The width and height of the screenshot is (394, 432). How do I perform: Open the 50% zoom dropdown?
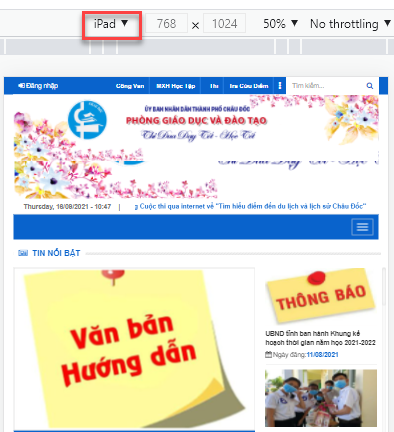click(x=280, y=24)
